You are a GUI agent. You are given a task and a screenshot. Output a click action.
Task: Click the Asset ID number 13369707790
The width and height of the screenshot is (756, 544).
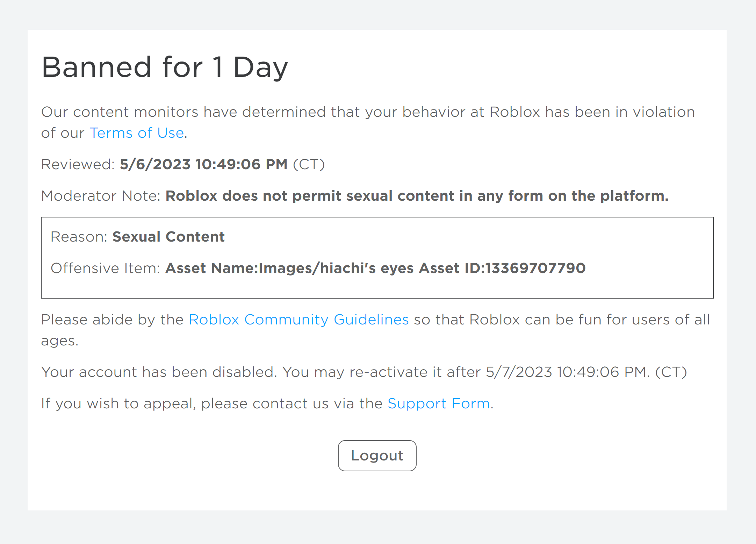535,268
